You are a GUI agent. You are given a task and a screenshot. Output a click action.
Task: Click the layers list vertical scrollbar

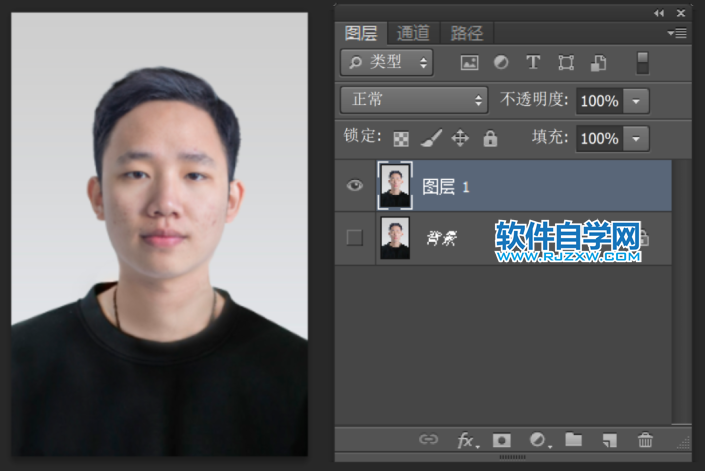tap(682, 291)
